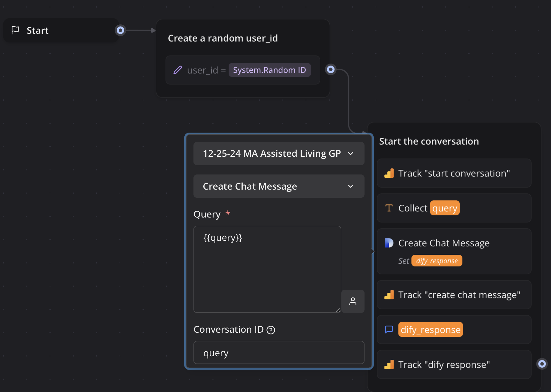Select the Track "create chat message" block
Image resolution: width=551 pixels, height=392 pixels.
click(x=454, y=295)
